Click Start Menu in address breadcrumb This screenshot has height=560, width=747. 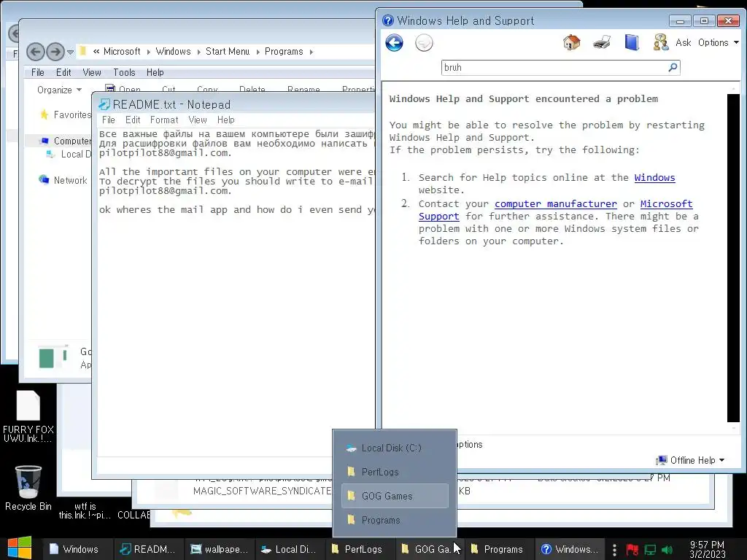228,52
